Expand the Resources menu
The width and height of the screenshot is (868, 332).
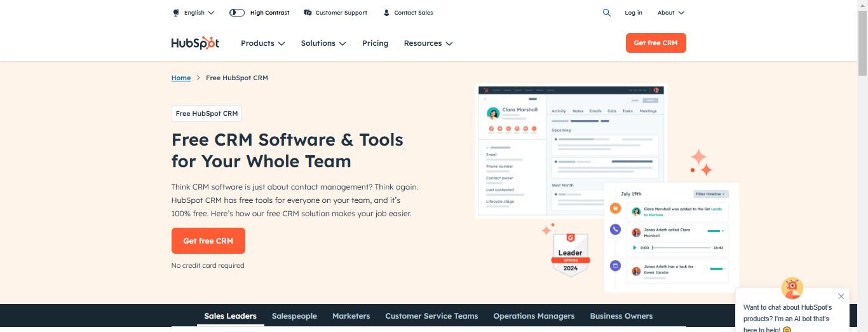428,43
